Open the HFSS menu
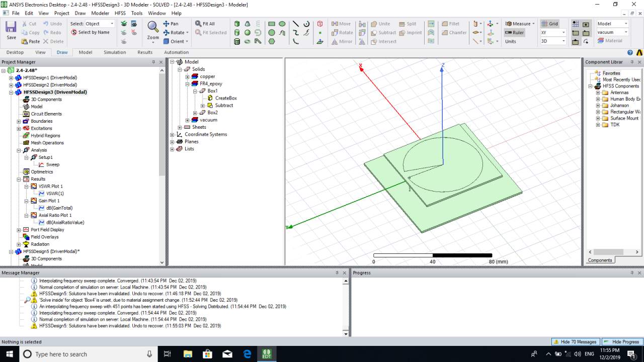 pyautogui.click(x=120, y=13)
